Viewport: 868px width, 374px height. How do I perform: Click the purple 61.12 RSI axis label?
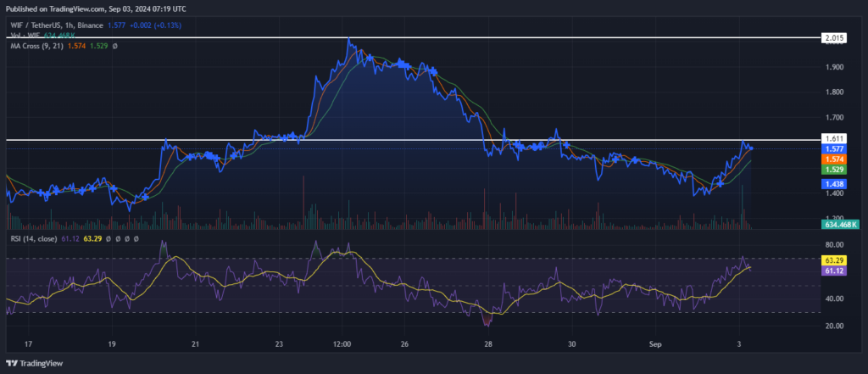point(833,270)
